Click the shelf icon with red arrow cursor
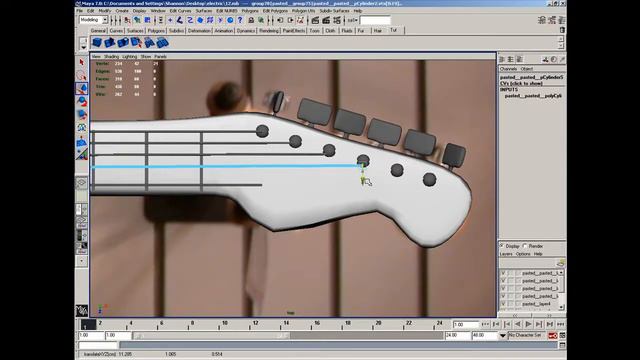The height and width of the screenshot is (360, 640). (136, 42)
